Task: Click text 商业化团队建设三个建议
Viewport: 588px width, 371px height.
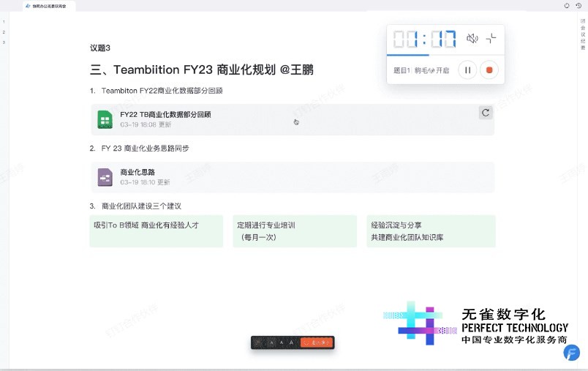Action: coord(141,206)
